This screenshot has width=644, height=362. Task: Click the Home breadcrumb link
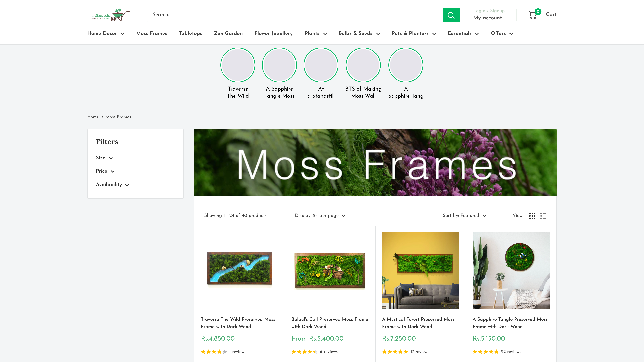coord(93,117)
